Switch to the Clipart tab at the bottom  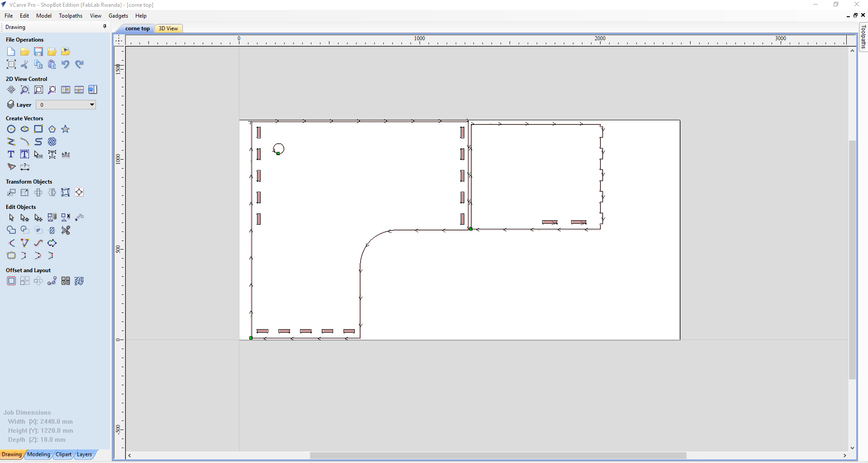(x=63, y=455)
